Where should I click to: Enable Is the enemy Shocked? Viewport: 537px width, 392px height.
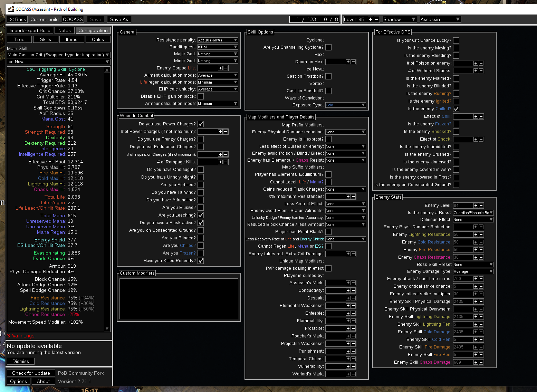456,132
